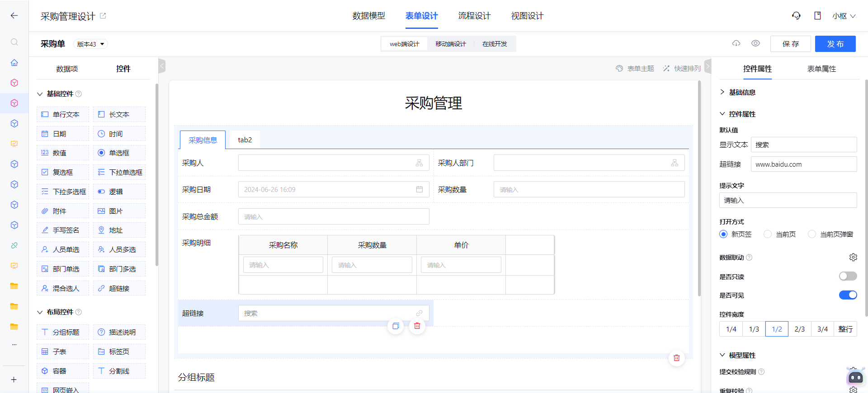Click the headset support icon
This screenshot has height=393, width=868.
(796, 16)
